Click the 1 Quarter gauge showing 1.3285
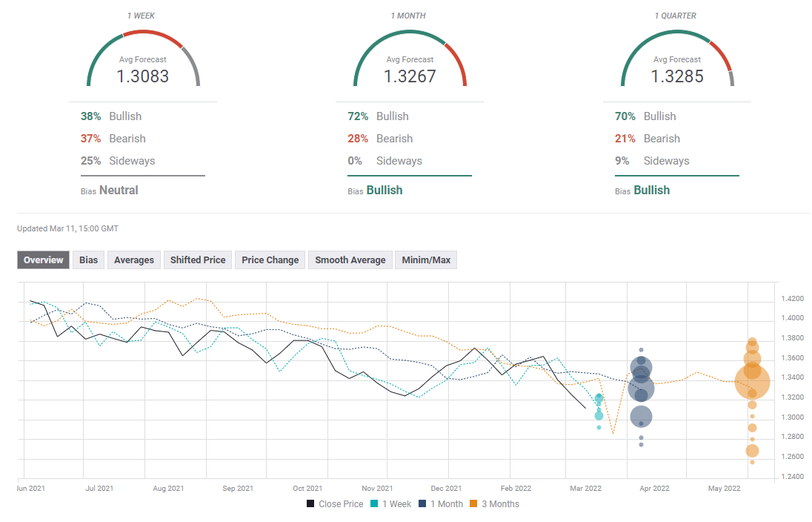The width and height of the screenshot is (812, 522). (x=677, y=67)
